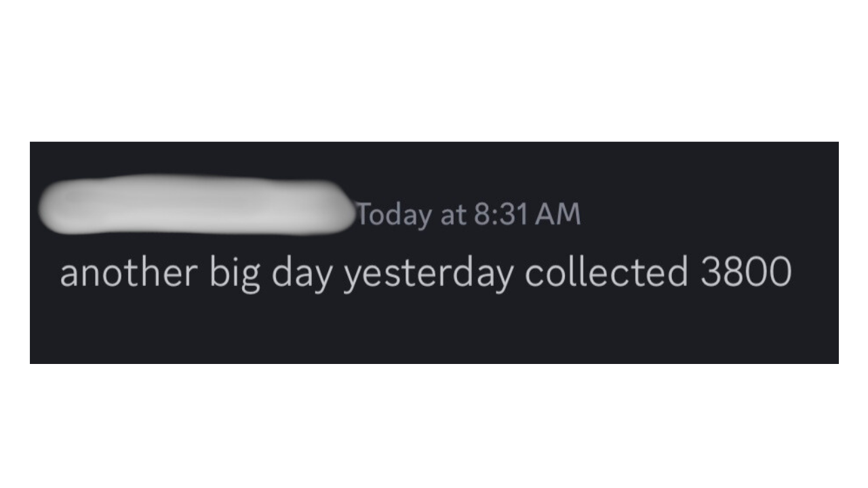Viewport: 868px width, 488px height.
Task: Click the white margin above the message panel
Action: coord(434,70)
